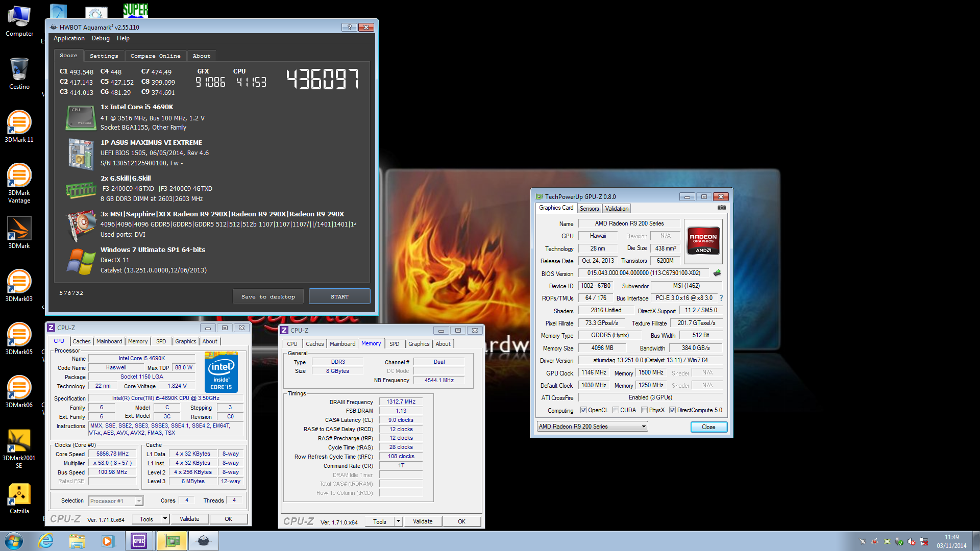The width and height of the screenshot is (980, 551).
Task: Switch to the Validation tab in GPU-Z
Action: (x=617, y=209)
